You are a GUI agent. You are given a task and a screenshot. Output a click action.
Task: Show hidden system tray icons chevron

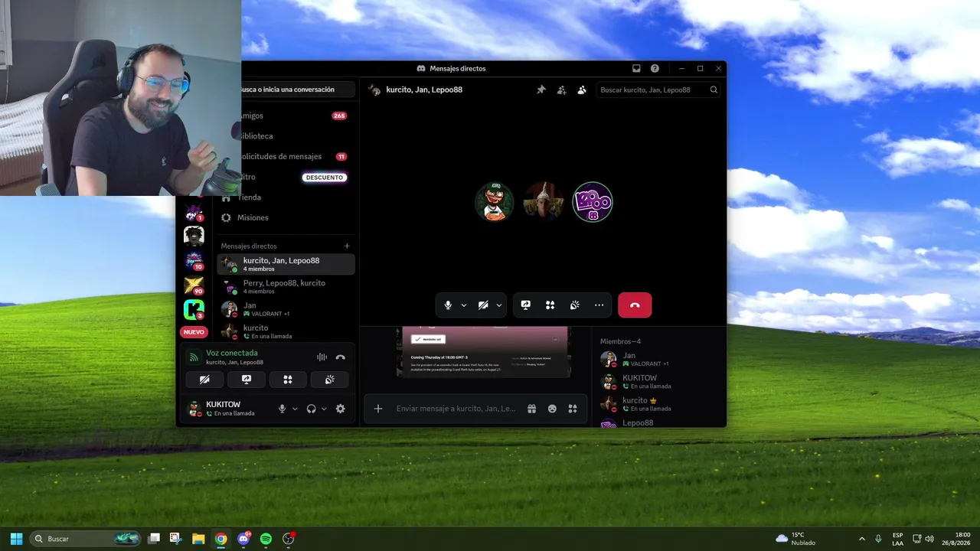click(861, 539)
